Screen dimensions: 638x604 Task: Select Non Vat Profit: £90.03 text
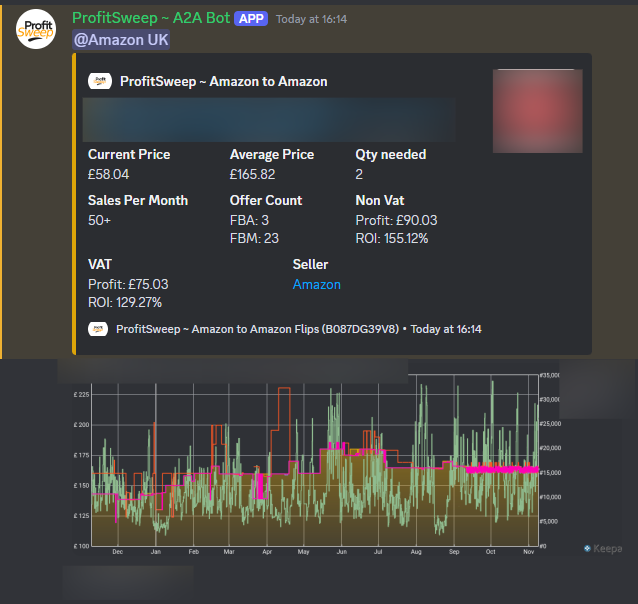[396, 221]
